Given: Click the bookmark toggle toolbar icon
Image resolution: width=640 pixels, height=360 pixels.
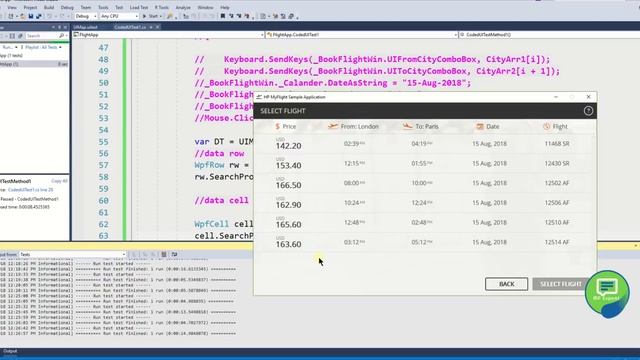Looking at the screenshot, I should coord(223,16).
